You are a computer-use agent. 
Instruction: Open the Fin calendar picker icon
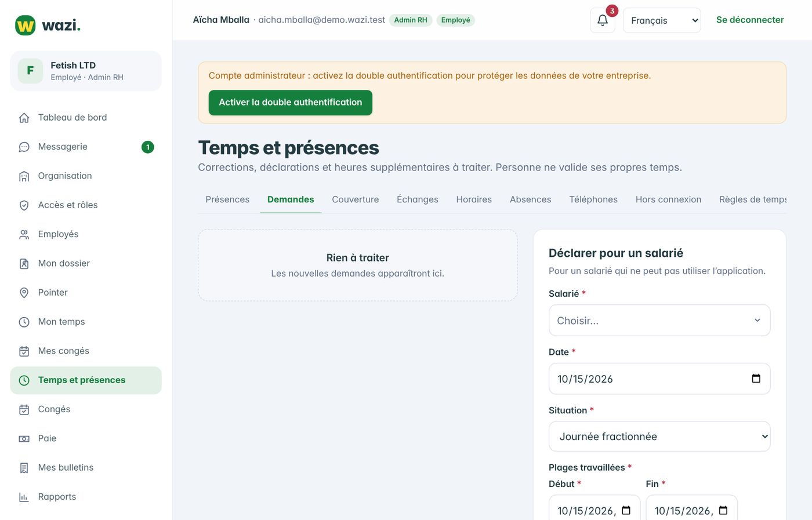pos(723,510)
